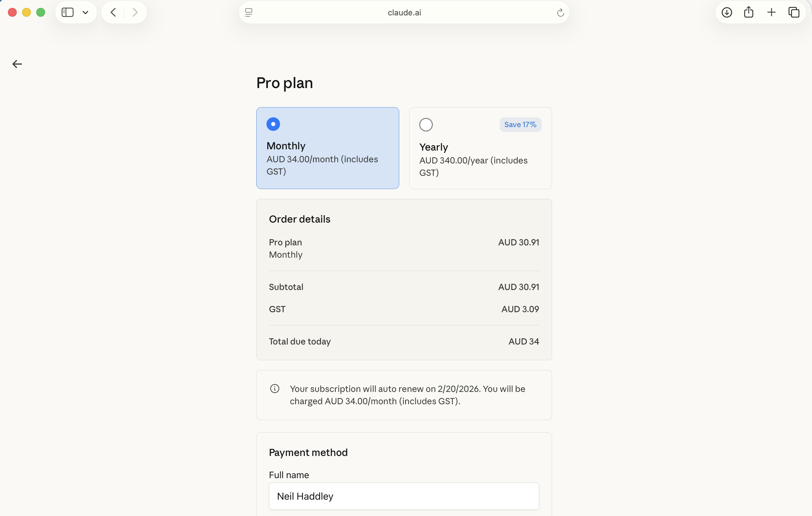Image resolution: width=812 pixels, height=516 pixels.
Task: Navigate back in browser history
Action: tap(113, 12)
